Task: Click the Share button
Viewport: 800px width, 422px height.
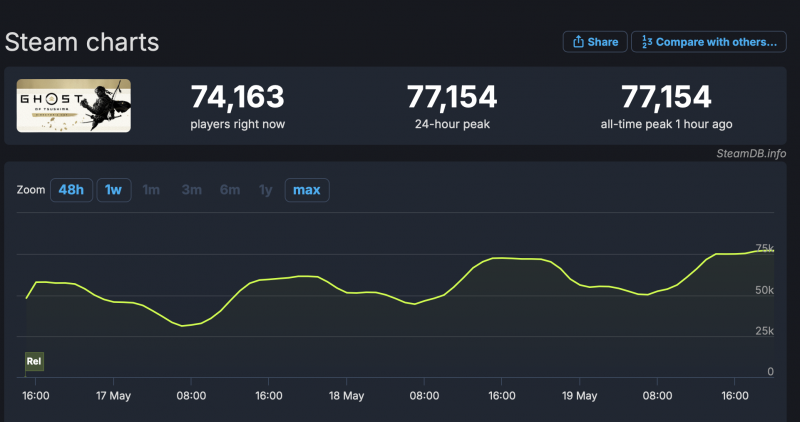Action: tap(595, 42)
